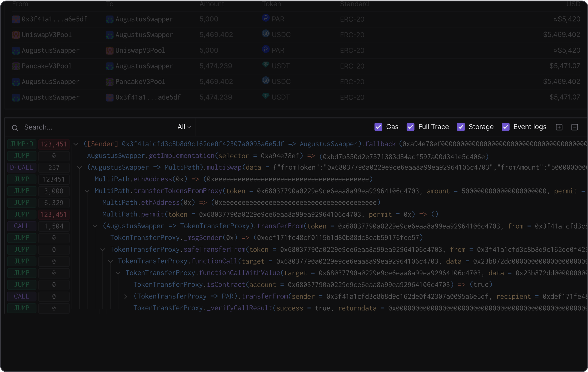Click the 0x3f41a1...a6e5df sender address link
Viewport: 588px width, 372px height.
(54, 19)
